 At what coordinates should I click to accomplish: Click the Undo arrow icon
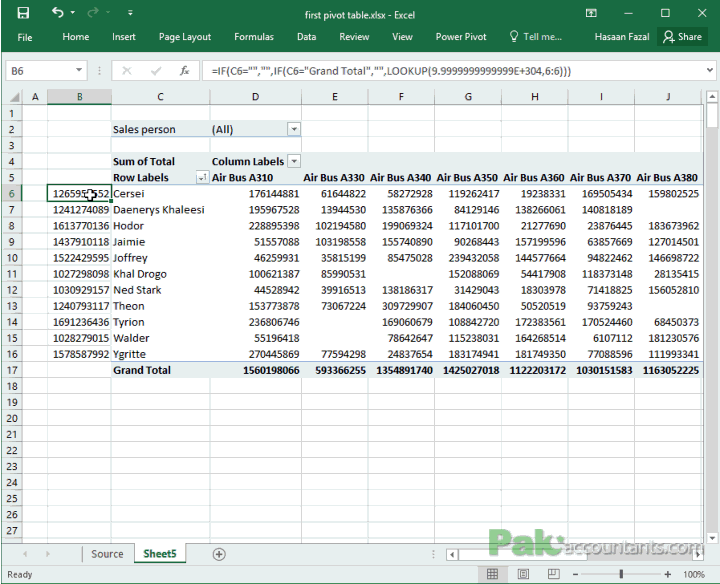(x=57, y=12)
